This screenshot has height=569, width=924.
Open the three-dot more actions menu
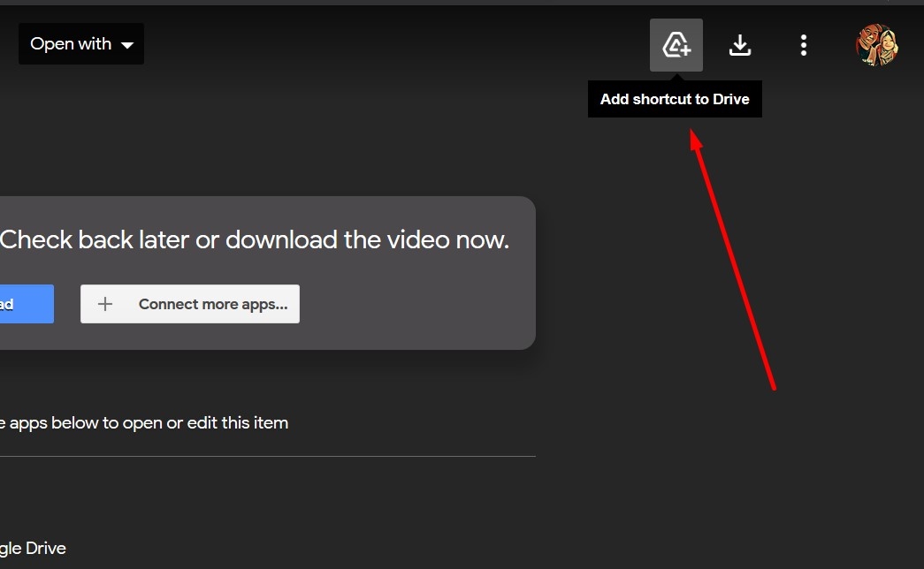(803, 45)
